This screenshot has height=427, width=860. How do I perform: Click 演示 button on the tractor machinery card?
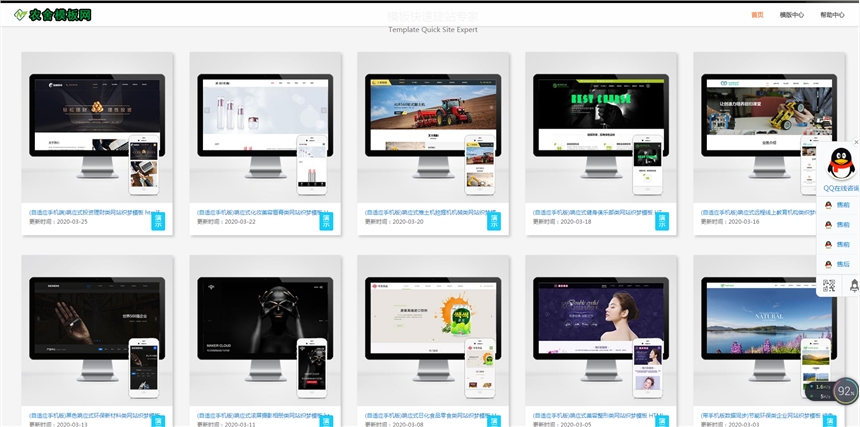point(492,222)
